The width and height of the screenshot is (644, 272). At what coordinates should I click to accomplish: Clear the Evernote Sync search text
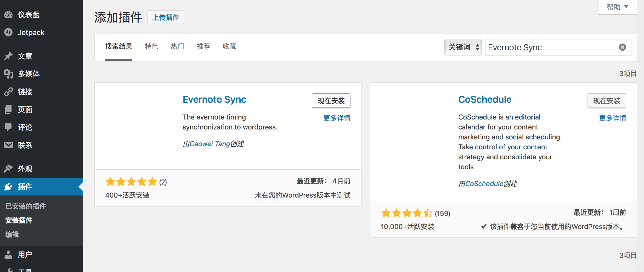pos(622,47)
